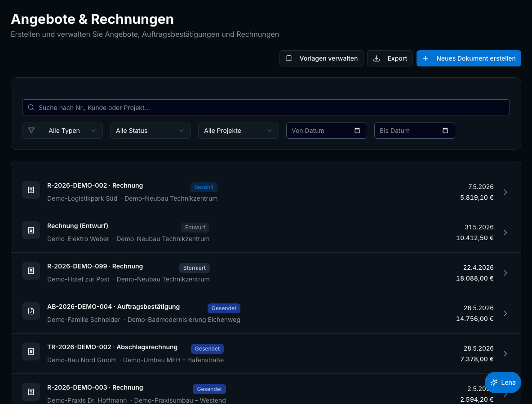Click Neues Dokument erstellen button
532x404 pixels.
pos(469,58)
